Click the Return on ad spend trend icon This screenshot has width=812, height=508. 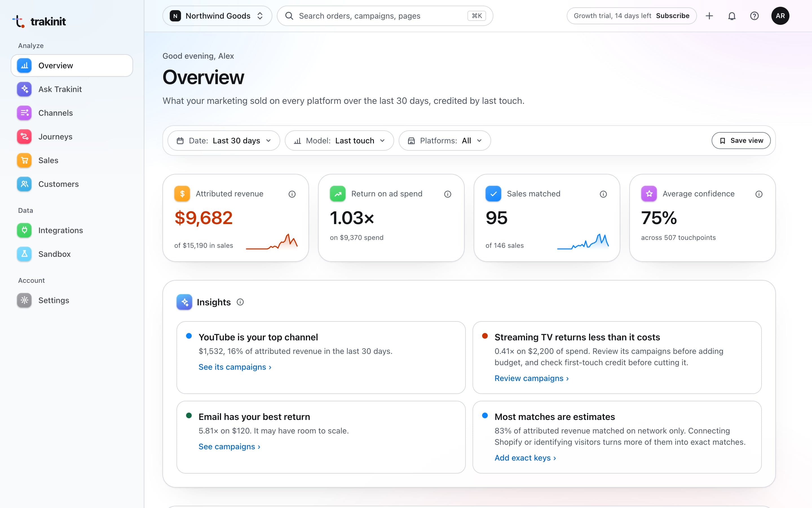point(337,194)
